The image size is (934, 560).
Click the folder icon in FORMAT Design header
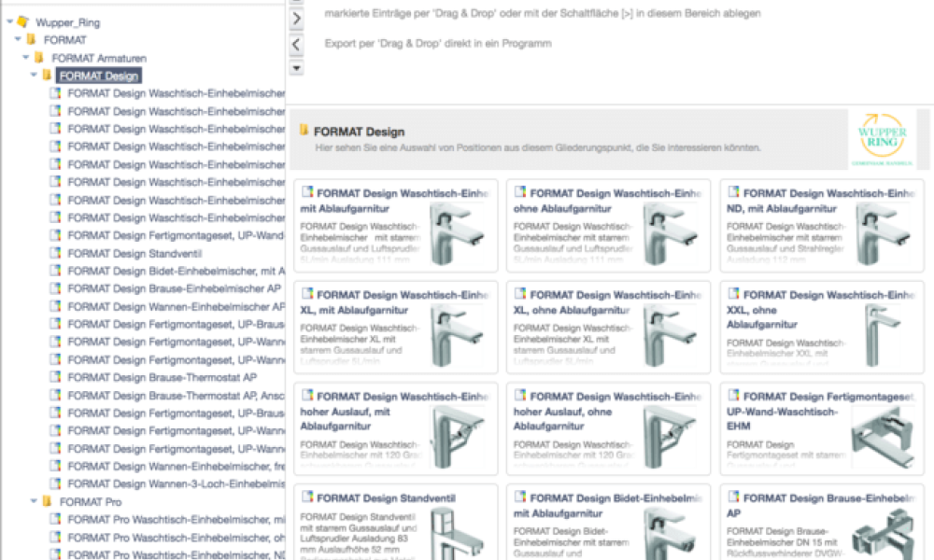click(304, 130)
